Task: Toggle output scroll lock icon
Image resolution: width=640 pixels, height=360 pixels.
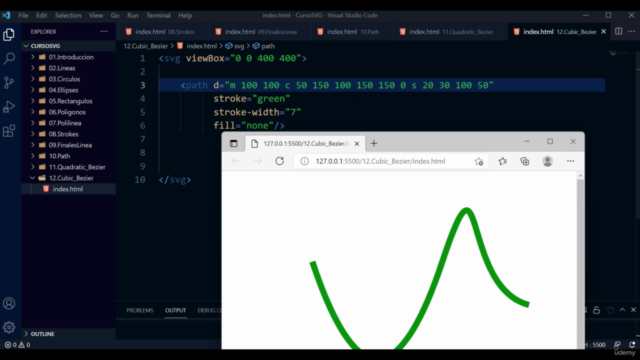Action: [596, 310]
